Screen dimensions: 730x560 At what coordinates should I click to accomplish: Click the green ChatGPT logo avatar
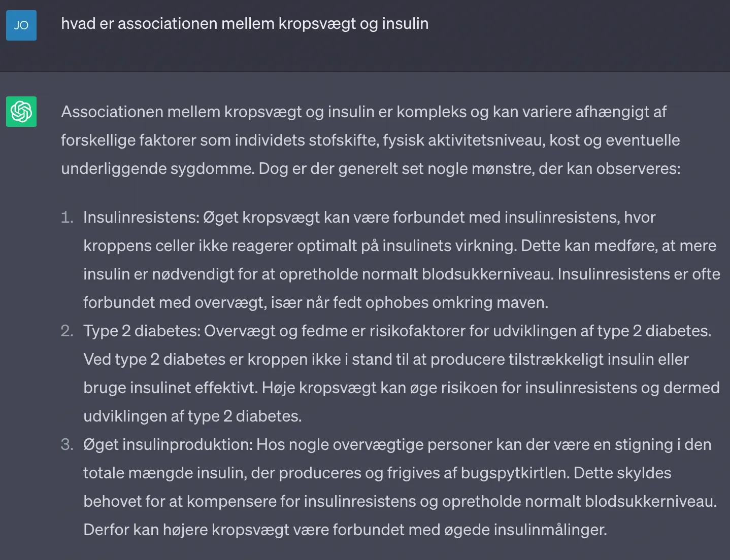21,111
